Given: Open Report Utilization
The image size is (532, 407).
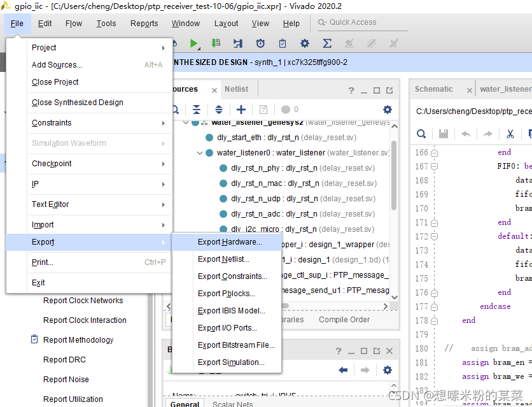Looking at the screenshot, I should tap(73, 399).
